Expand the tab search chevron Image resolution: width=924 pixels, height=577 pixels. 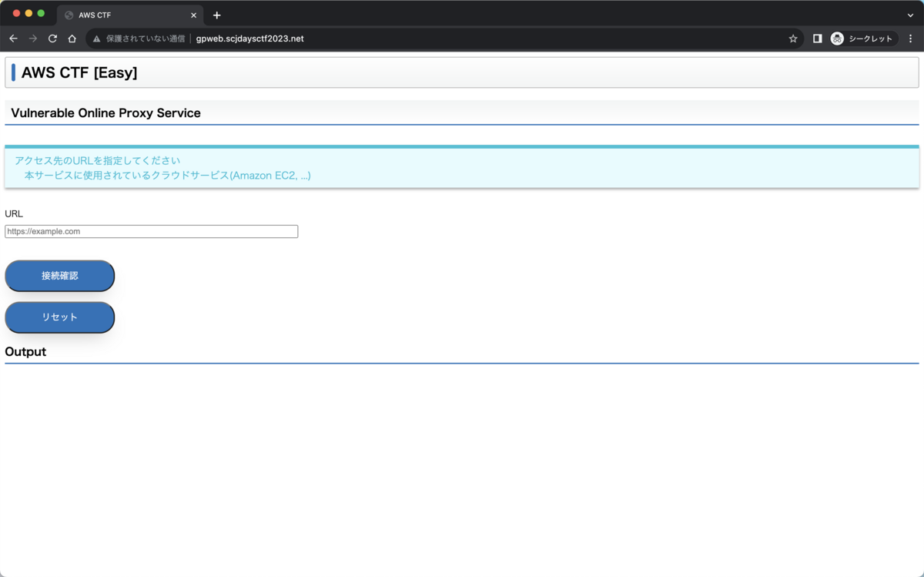pos(911,15)
